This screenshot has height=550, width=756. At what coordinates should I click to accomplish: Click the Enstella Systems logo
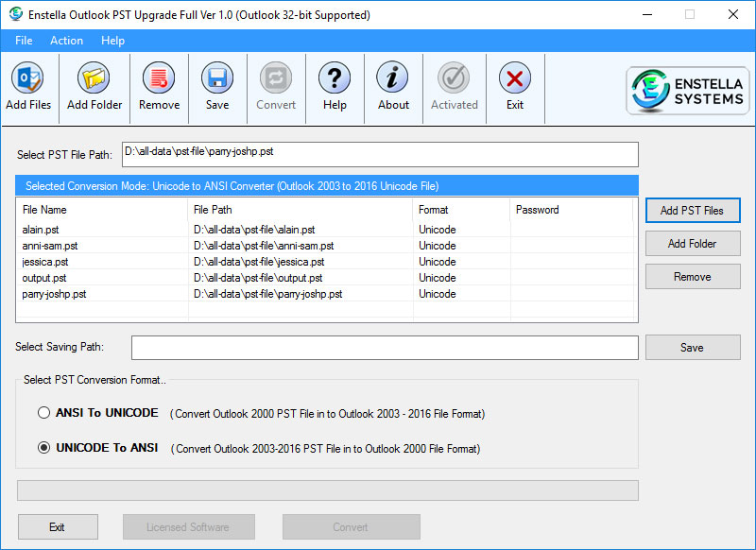click(687, 92)
